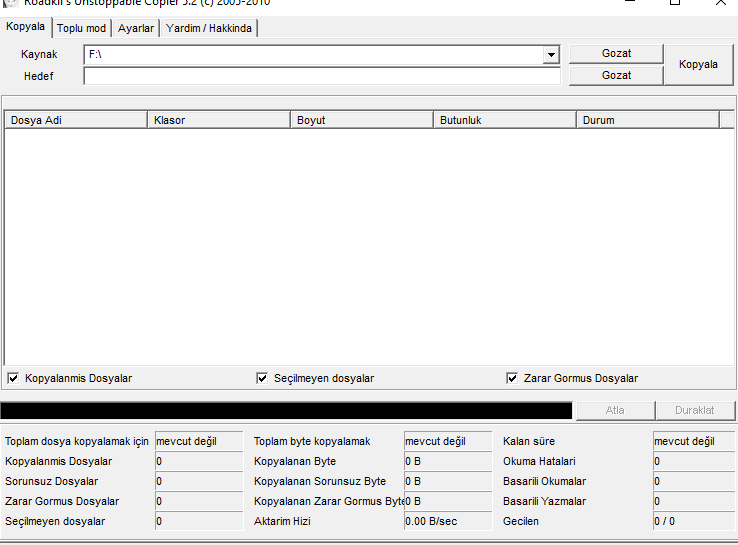Select the Okuma Hatalari value field
This screenshot has width=738, height=545.
point(694,461)
